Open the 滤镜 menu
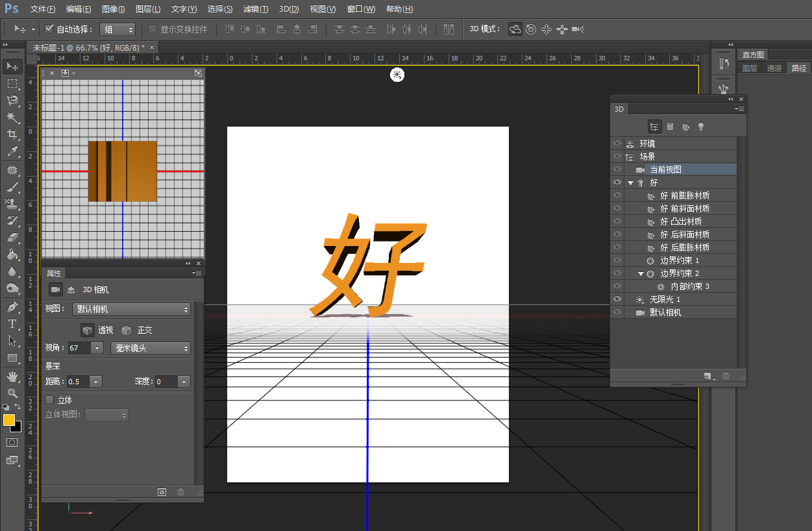Screen dimensions: 812x531 click(x=255, y=9)
